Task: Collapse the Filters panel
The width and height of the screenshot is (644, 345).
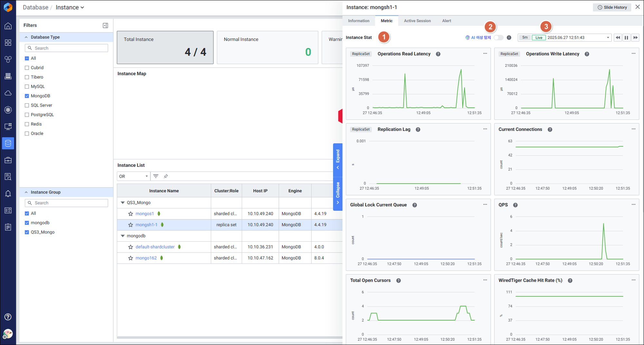Action: [105, 25]
